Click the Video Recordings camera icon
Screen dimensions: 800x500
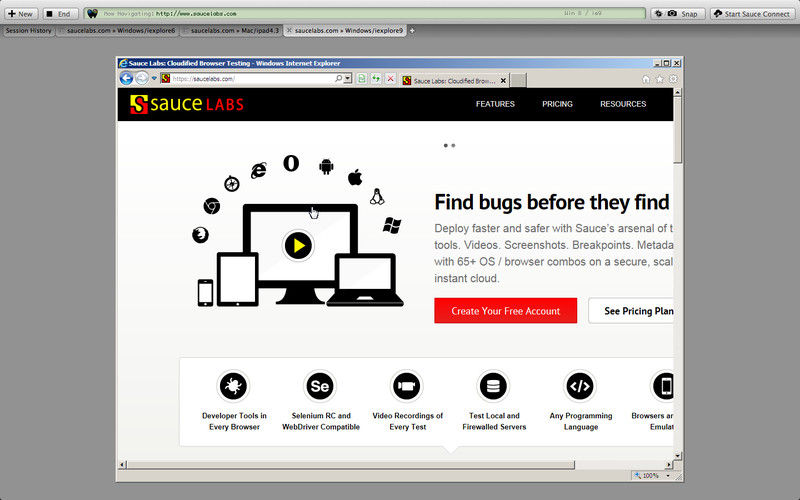(x=407, y=386)
